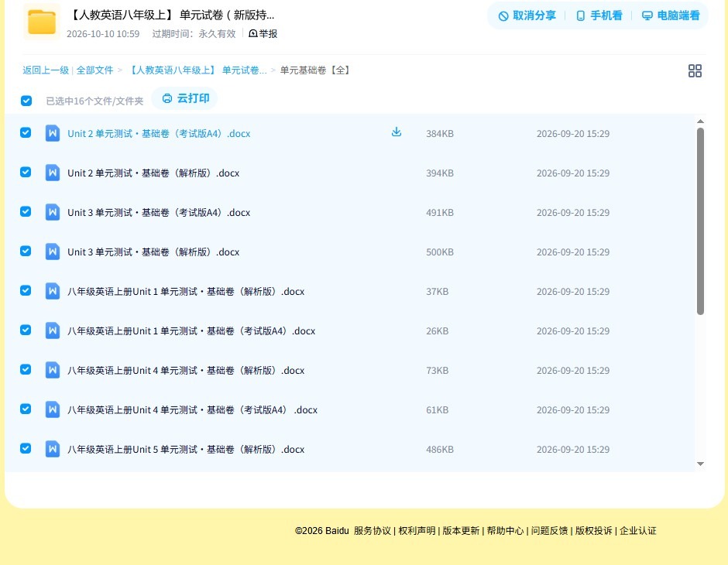Toggle the select-all files checkbox
Screen dimensions: 728x565
point(26,101)
